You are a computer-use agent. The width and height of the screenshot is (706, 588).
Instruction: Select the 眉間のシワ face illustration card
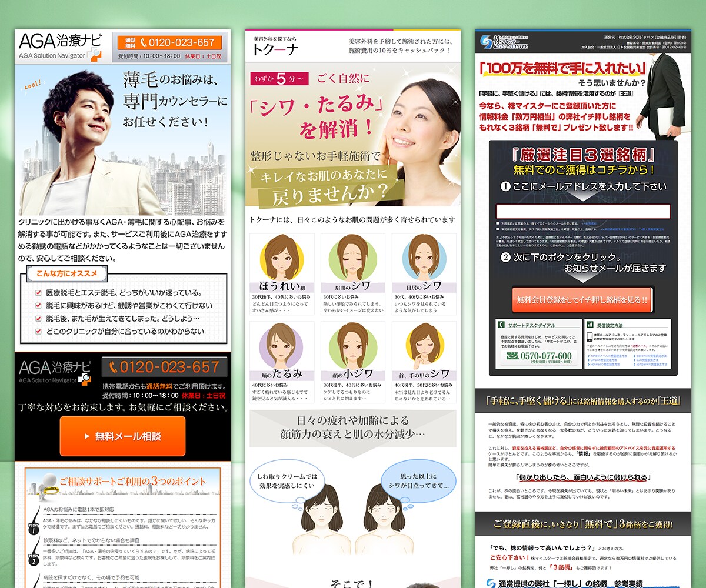(x=353, y=273)
